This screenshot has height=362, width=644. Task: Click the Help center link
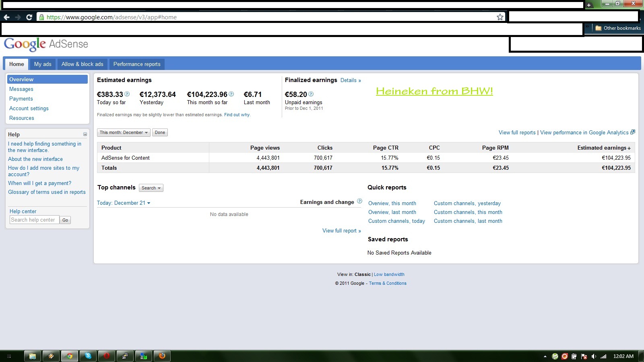(23, 212)
